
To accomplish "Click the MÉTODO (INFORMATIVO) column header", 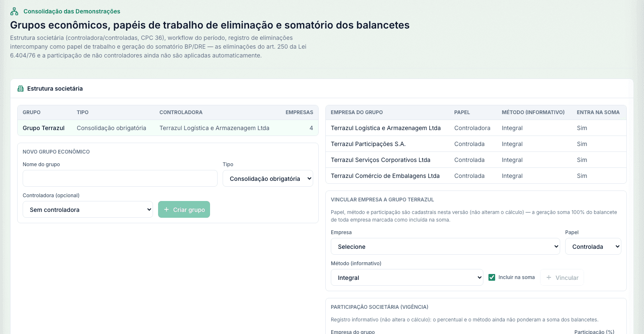I will (x=533, y=112).
